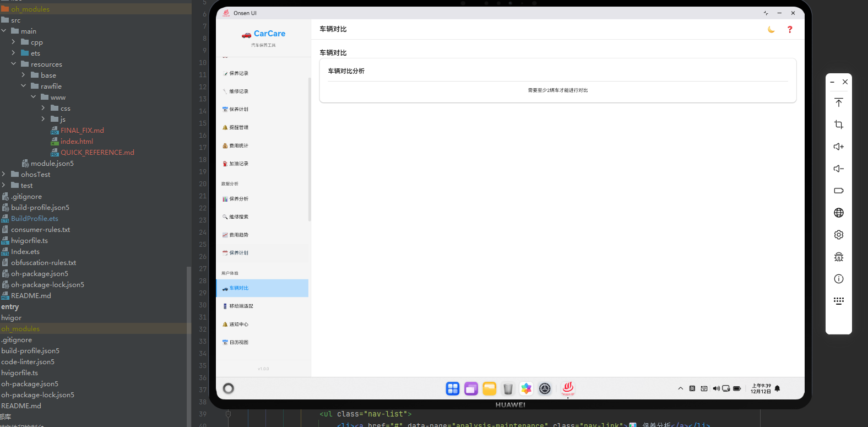
Task: Collapse the www folder
Action: coord(33,97)
